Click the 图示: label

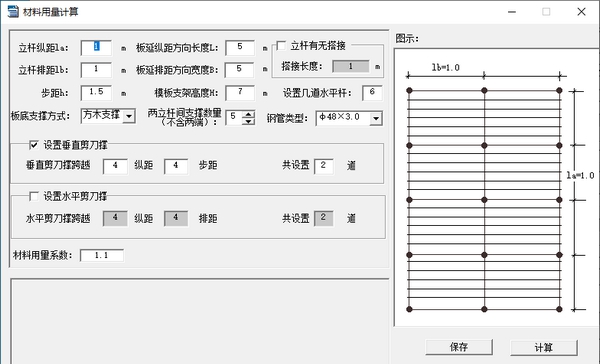click(x=407, y=39)
